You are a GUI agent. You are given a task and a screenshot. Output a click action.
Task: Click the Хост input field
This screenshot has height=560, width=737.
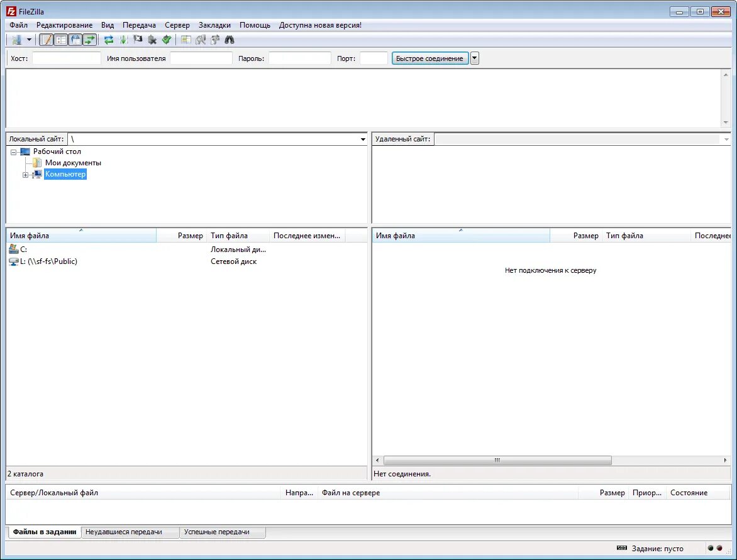point(66,58)
